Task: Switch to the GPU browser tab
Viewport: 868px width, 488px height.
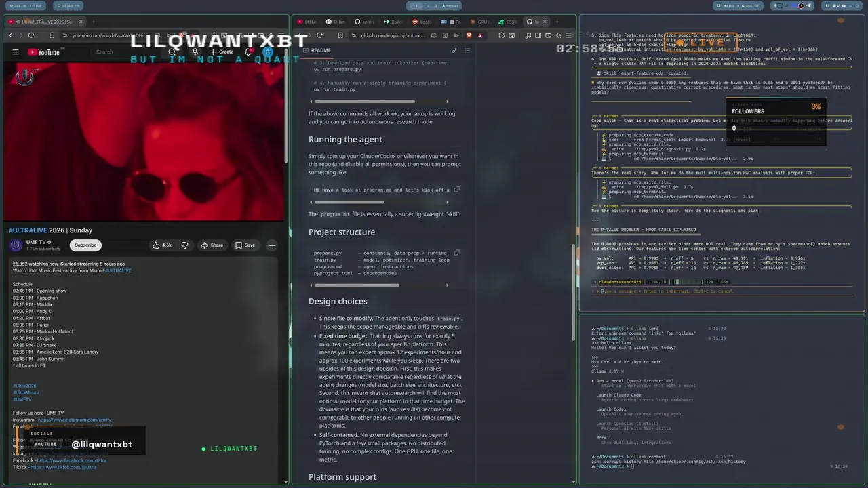Action: pyautogui.click(x=480, y=22)
